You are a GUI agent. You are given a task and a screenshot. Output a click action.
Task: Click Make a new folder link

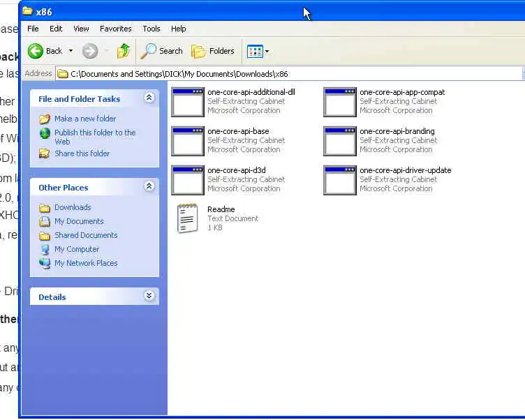click(85, 119)
